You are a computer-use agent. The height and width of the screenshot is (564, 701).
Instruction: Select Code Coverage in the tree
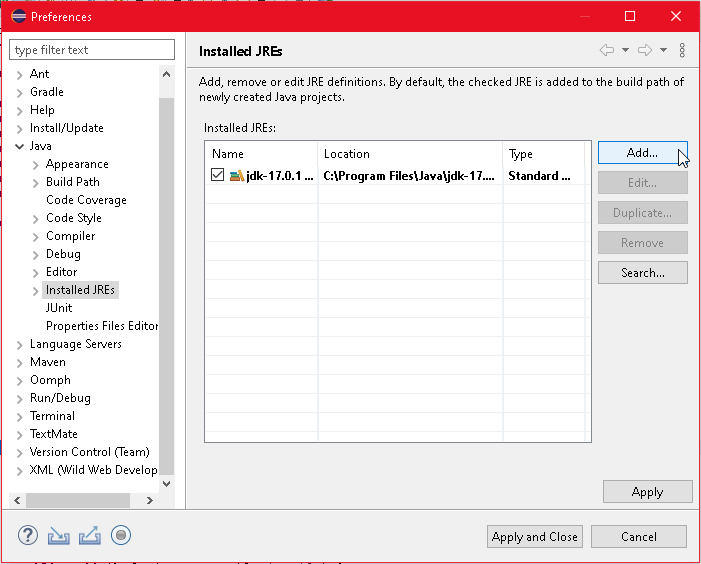[x=86, y=200]
